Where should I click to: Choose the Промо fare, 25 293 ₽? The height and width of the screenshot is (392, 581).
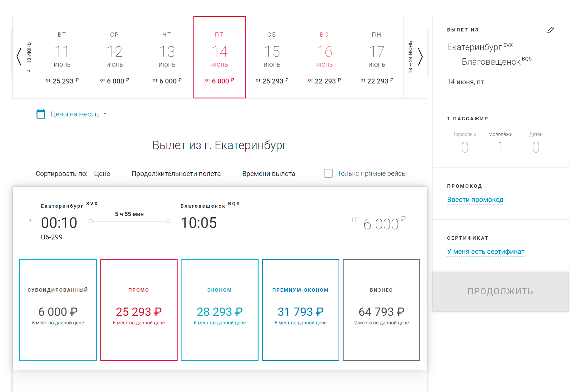pyautogui.click(x=139, y=310)
